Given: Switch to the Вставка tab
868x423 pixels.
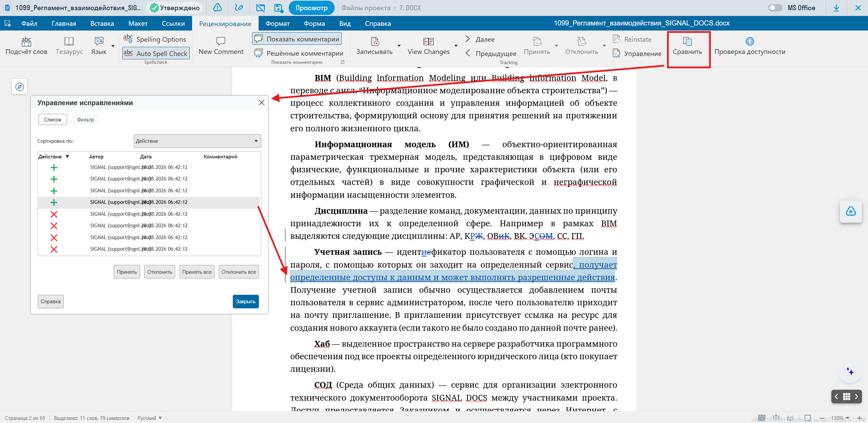Looking at the screenshot, I should pos(102,23).
